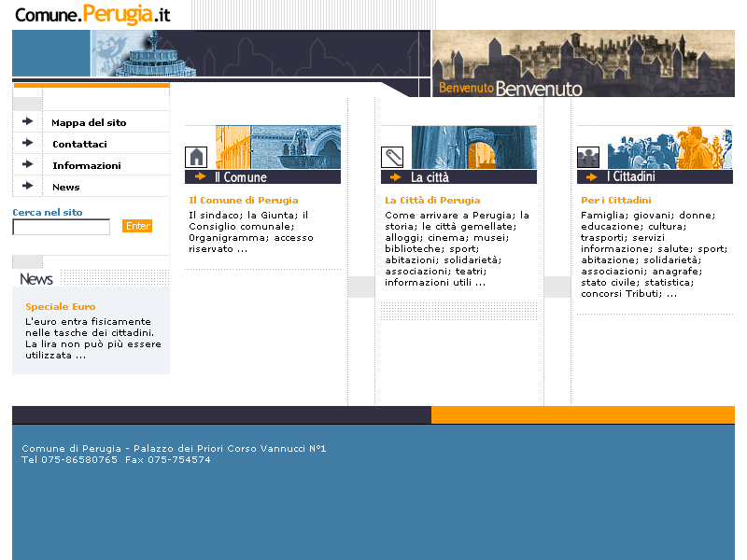Screen dimensions: 747x560
Task: Open the Il Comune di Perugia link
Action: click(x=244, y=201)
